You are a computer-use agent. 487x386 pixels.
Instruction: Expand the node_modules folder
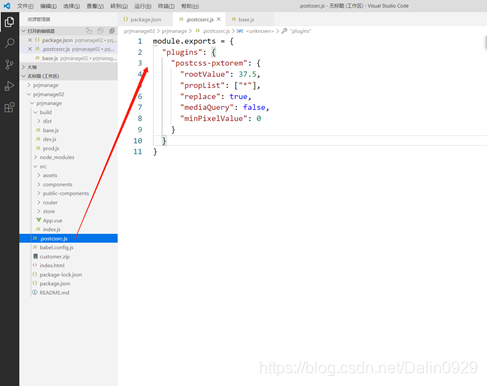(x=35, y=157)
